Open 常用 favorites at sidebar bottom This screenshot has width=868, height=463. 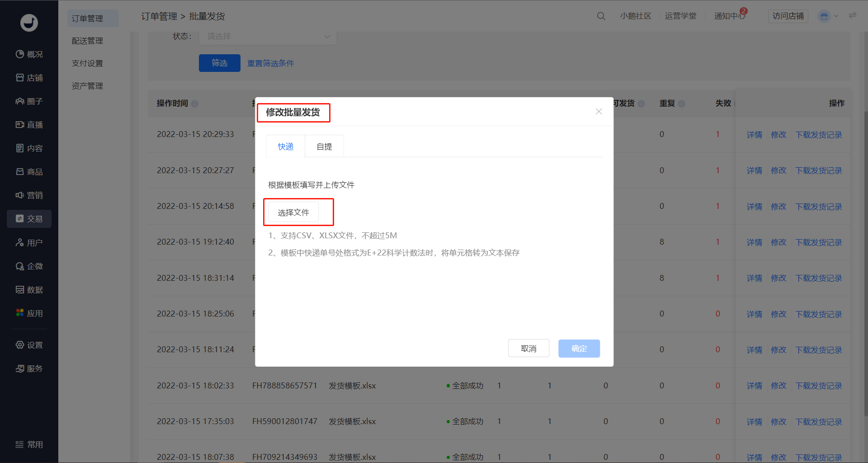pyautogui.click(x=29, y=444)
